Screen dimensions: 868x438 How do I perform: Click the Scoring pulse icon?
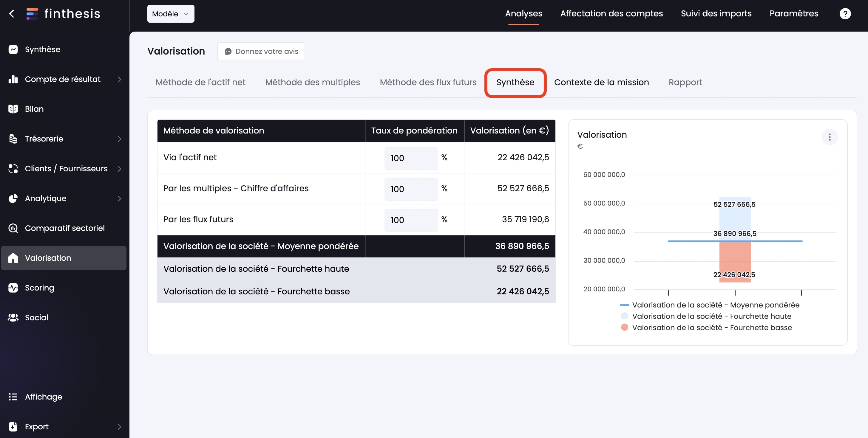13,288
